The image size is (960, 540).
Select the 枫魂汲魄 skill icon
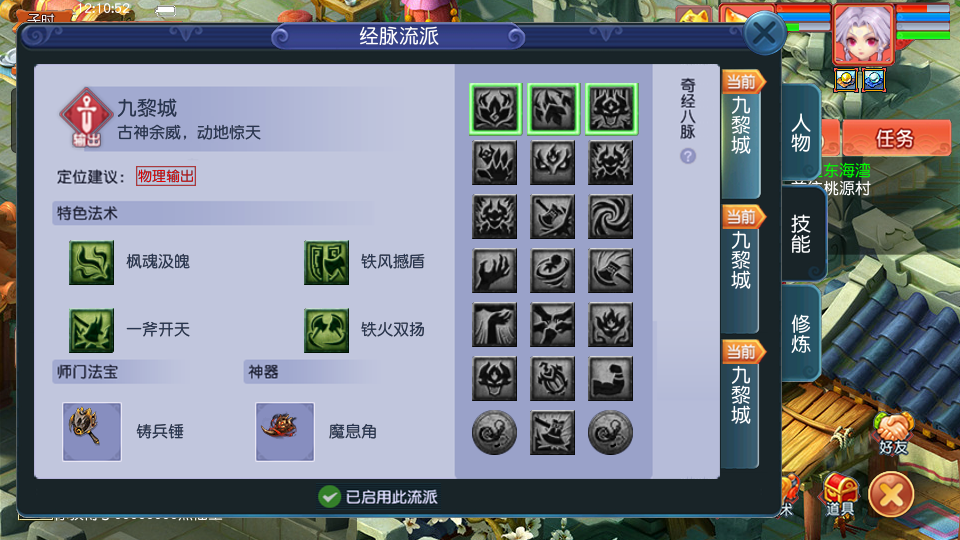[91, 263]
